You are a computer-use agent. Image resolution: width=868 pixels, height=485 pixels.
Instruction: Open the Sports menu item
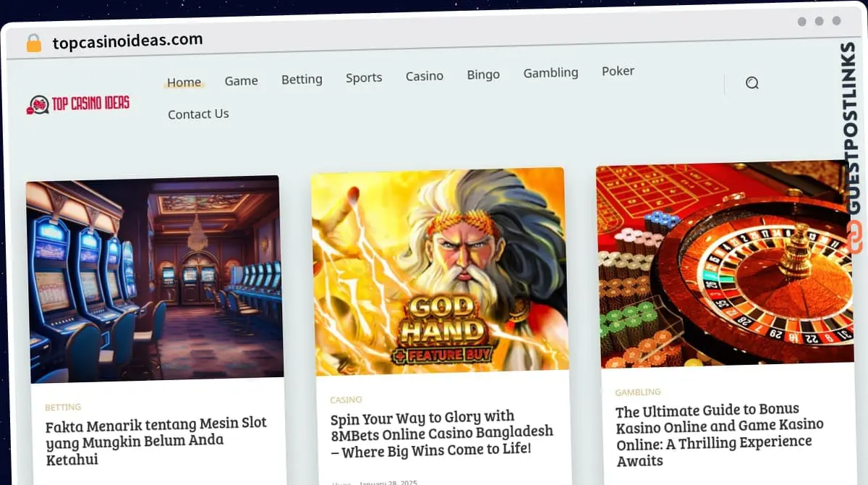point(364,77)
